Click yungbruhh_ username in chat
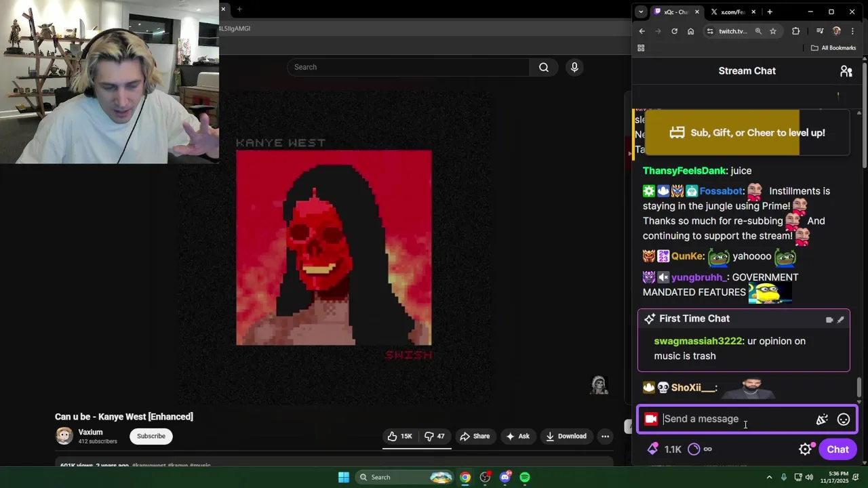868x488 pixels. (698, 277)
